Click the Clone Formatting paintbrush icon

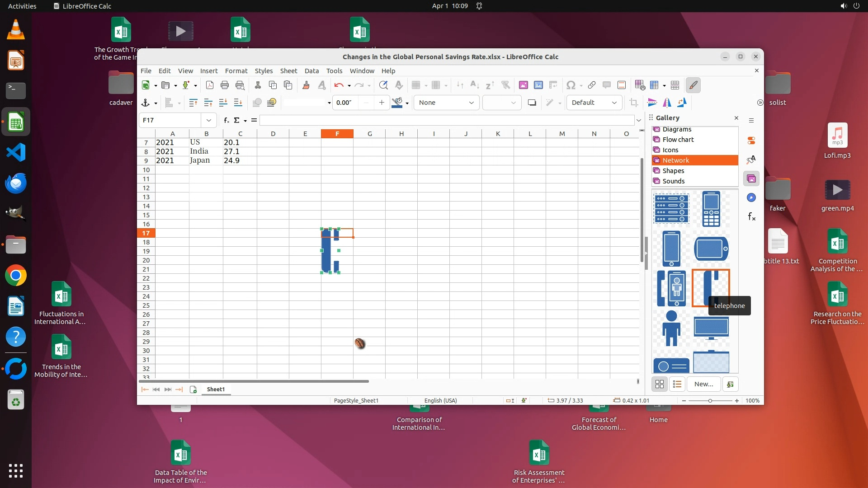tap(306, 85)
